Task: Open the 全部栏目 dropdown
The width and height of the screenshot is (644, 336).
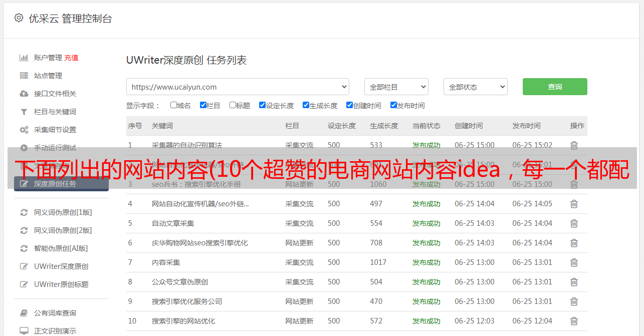Action: pos(396,87)
